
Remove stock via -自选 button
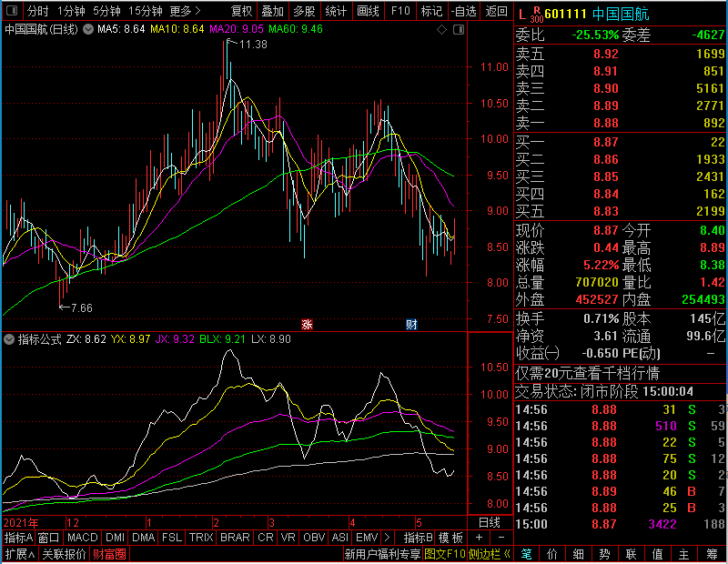coord(464,11)
